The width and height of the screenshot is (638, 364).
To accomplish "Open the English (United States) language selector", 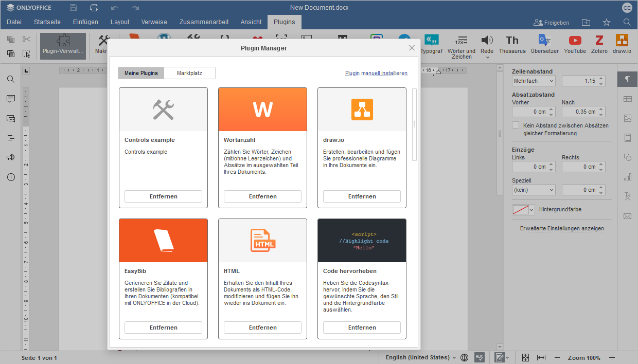I will 421,357.
